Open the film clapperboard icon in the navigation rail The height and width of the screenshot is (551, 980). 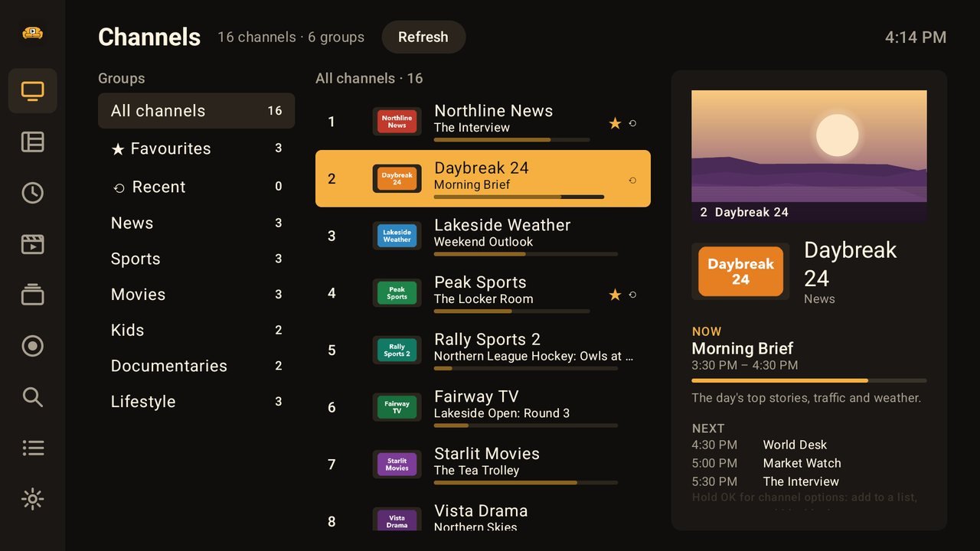pyautogui.click(x=32, y=244)
